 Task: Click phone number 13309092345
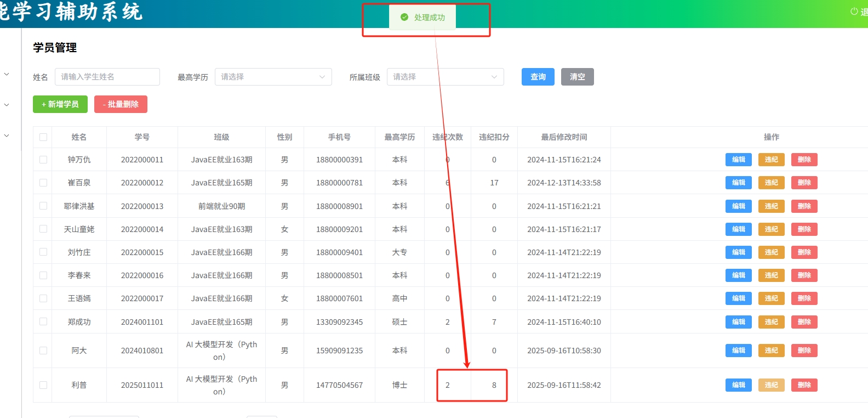tap(339, 322)
